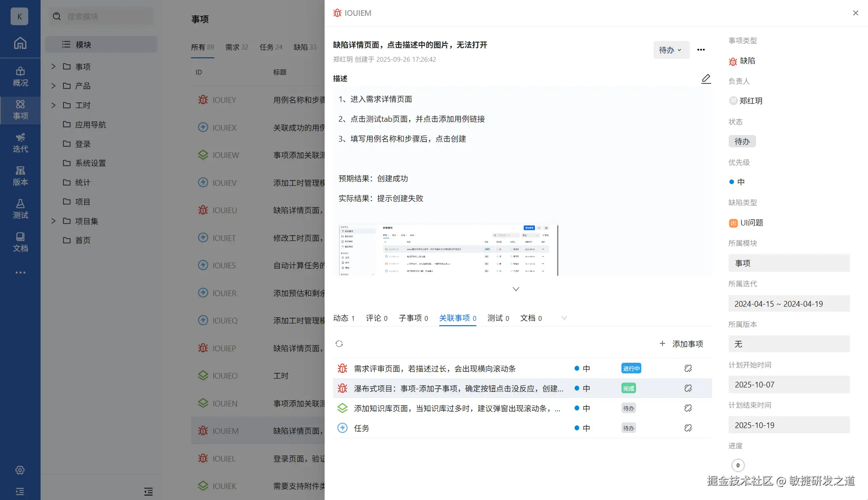Click the home icon in sidebar
This screenshot has width=868, height=500.
click(20, 43)
